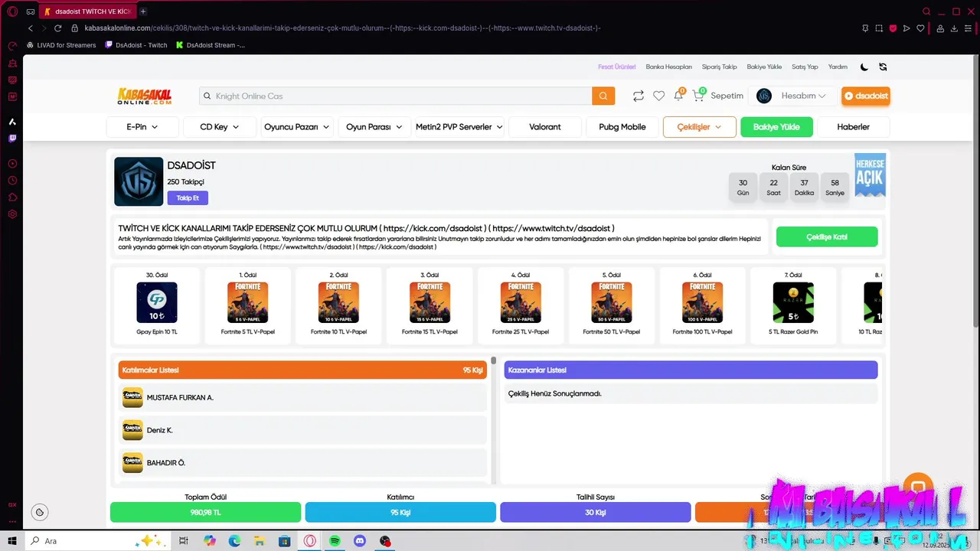Click the Kazananlar Listesi header
Image resolution: width=980 pixels, height=551 pixels.
(x=691, y=370)
